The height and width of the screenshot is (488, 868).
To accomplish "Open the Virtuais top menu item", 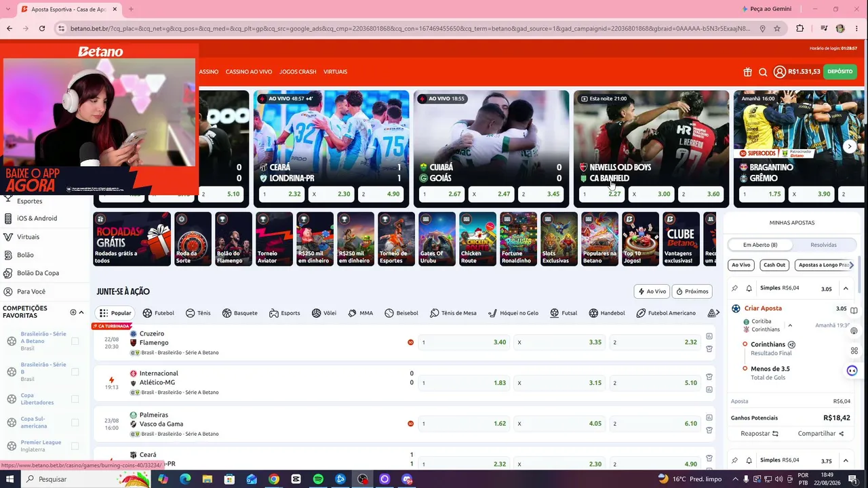I will point(335,72).
